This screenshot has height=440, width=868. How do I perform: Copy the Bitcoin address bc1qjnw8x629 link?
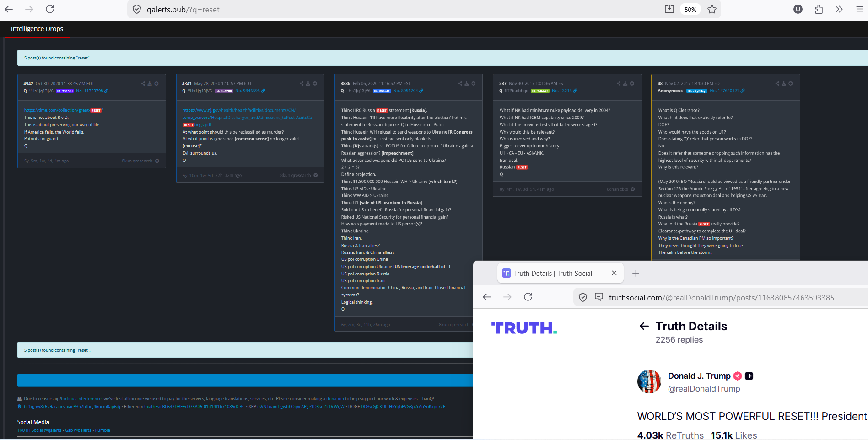72,407
